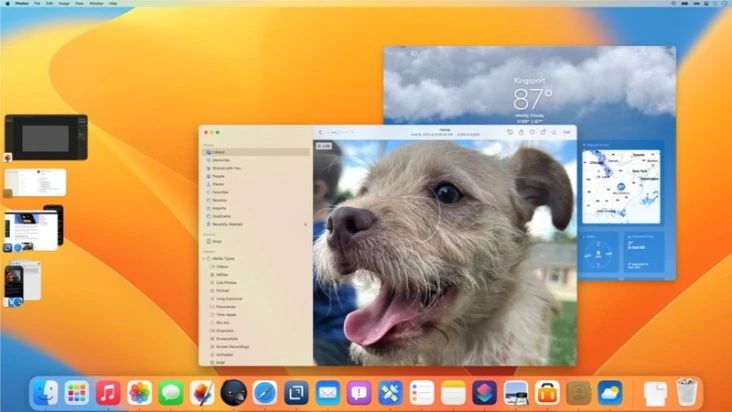Open the Trash in the Dock
The image size is (732, 412).
point(685,392)
